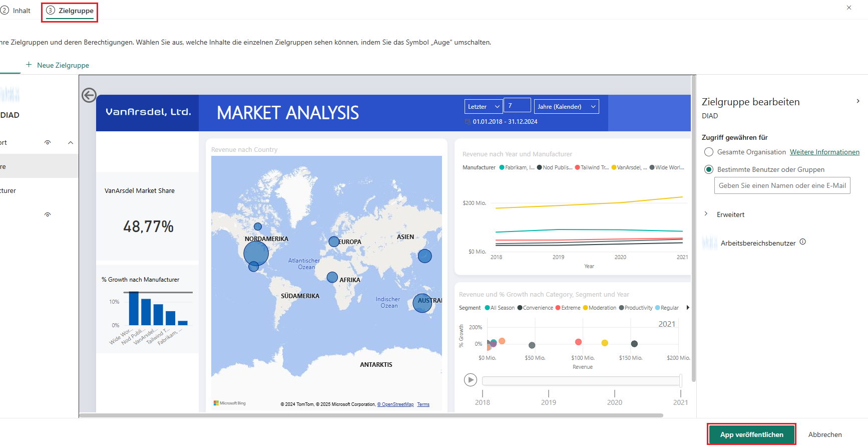
Task: Click the Regular legend item
Action: 667,308
